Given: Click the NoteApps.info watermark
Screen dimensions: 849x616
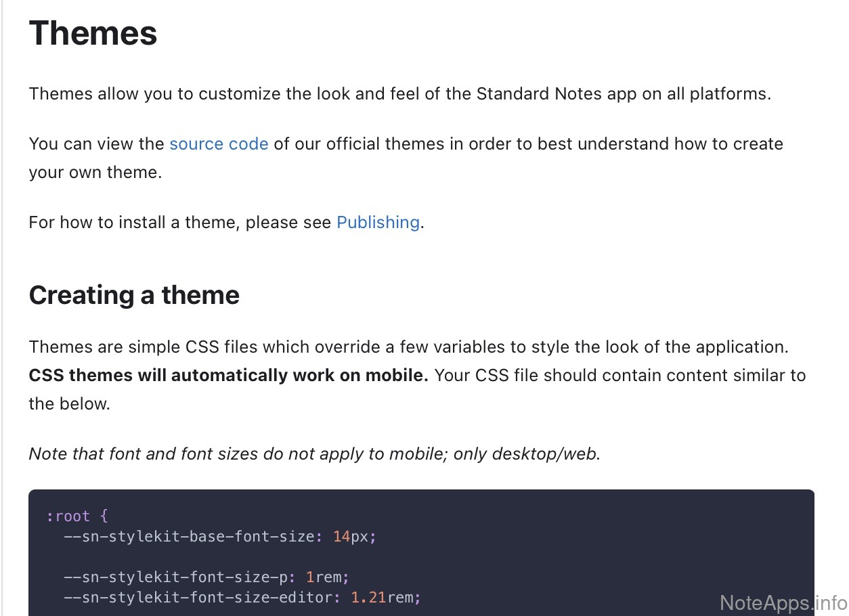Looking at the screenshot, I should [x=783, y=602].
